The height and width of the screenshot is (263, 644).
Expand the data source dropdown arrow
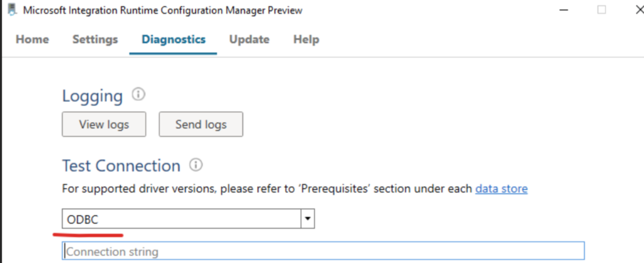pyautogui.click(x=307, y=219)
